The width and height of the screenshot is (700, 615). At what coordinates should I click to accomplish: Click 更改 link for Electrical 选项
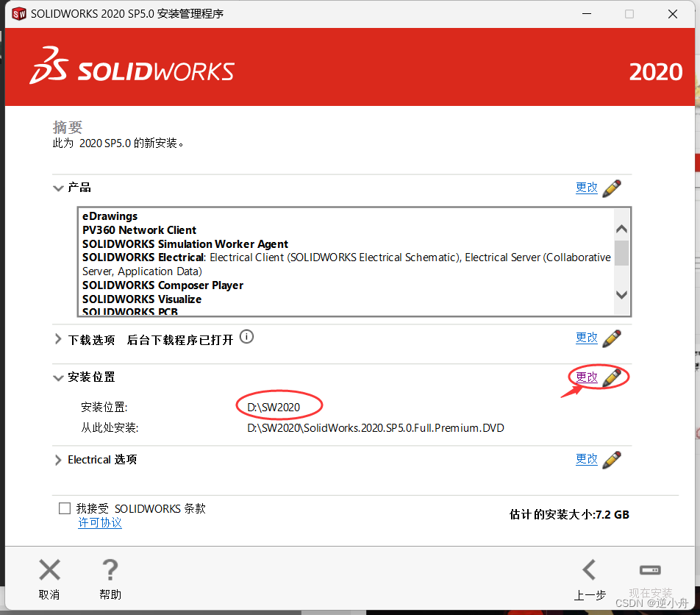[x=587, y=459]
